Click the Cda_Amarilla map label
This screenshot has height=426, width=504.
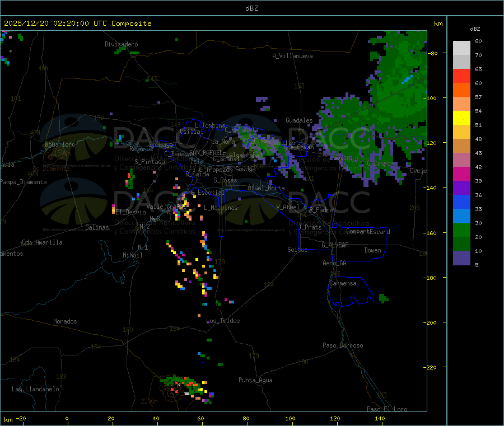coord(42,242)
